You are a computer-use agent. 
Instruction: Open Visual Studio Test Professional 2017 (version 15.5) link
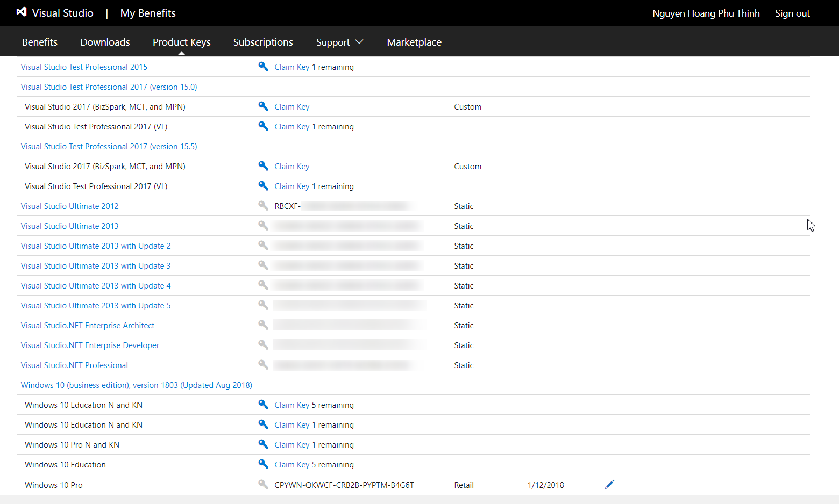109,147
